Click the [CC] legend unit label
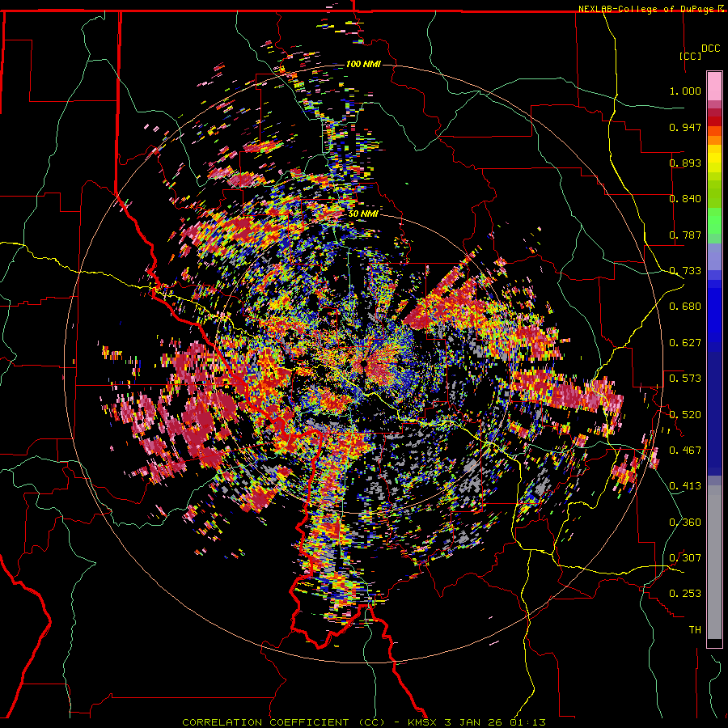The height and width of the screenshot is (728, 728). point(691,56)
